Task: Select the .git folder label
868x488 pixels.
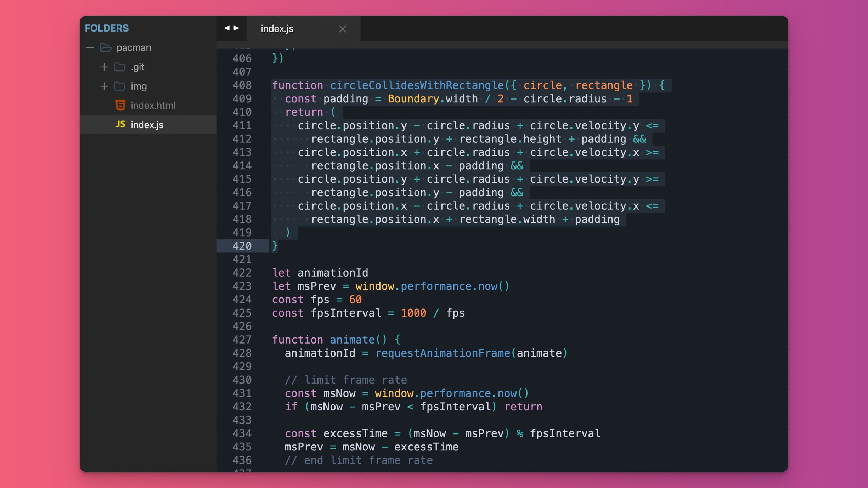Action: 137,67
